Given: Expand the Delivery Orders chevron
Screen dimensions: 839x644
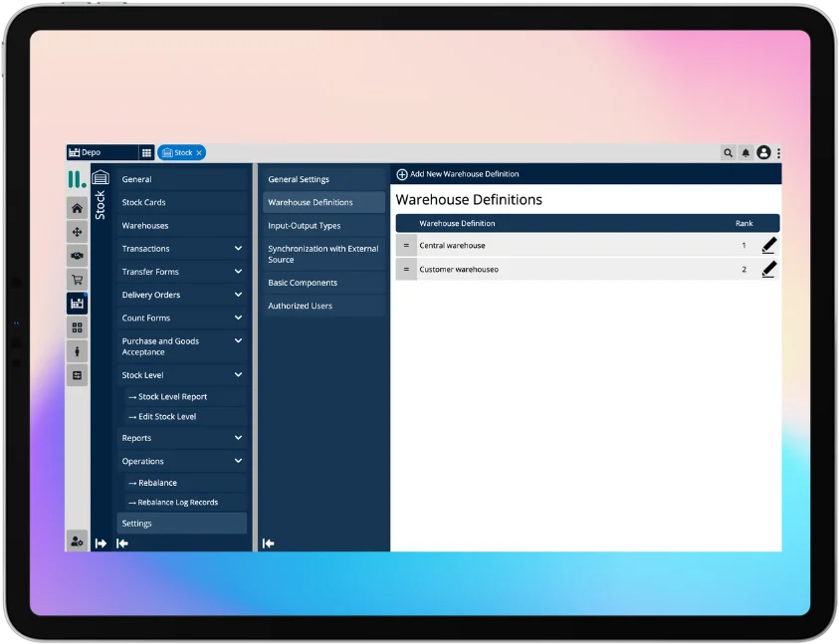Looking at the screenshot, I should click(x=238, y=295).
